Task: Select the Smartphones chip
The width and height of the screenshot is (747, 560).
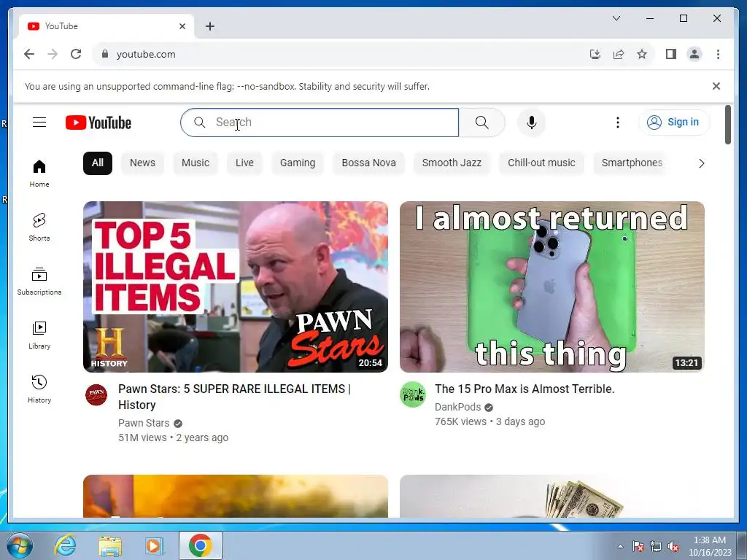Action: pyautogui.click(x=632, y=163)
